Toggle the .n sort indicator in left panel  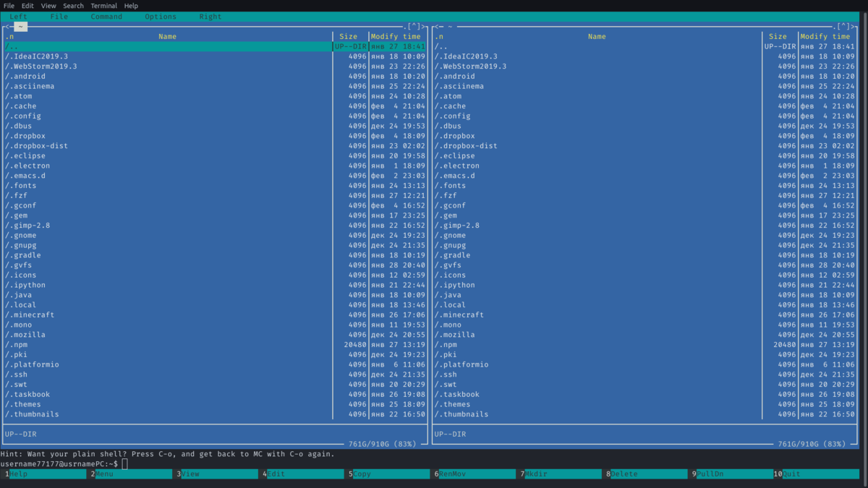(9, 36)
